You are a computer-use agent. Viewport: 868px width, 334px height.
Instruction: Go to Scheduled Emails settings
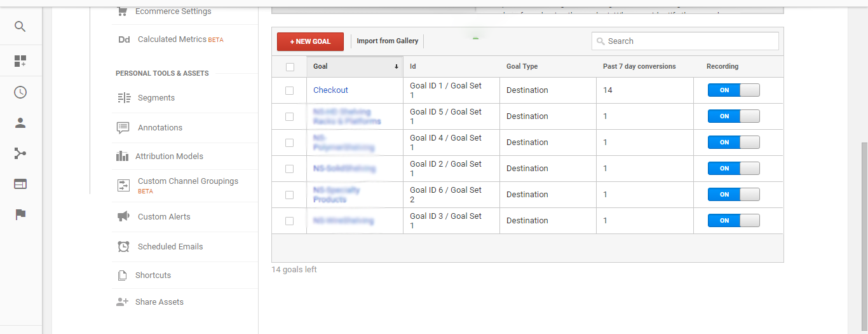[x=170, y=247]
